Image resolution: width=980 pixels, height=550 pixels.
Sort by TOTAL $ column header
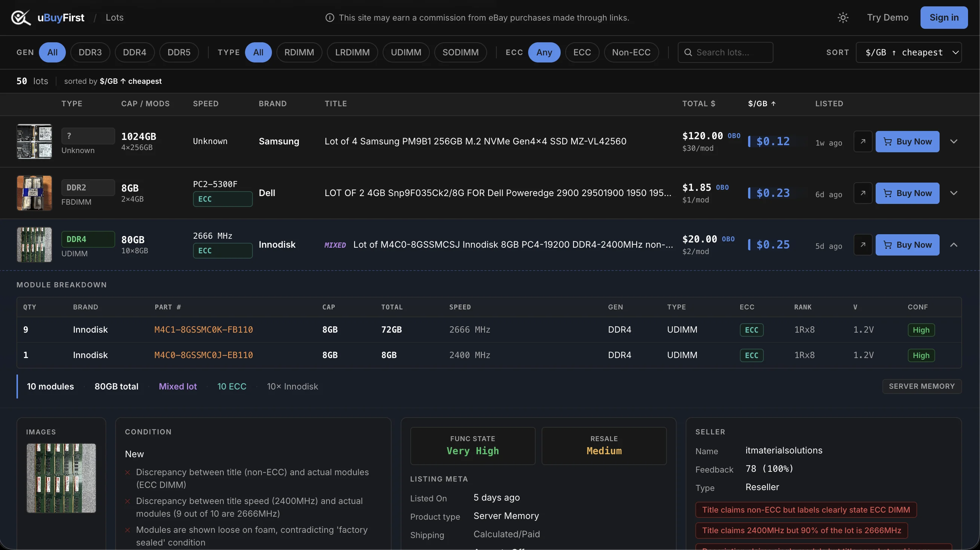pos(698,104)
